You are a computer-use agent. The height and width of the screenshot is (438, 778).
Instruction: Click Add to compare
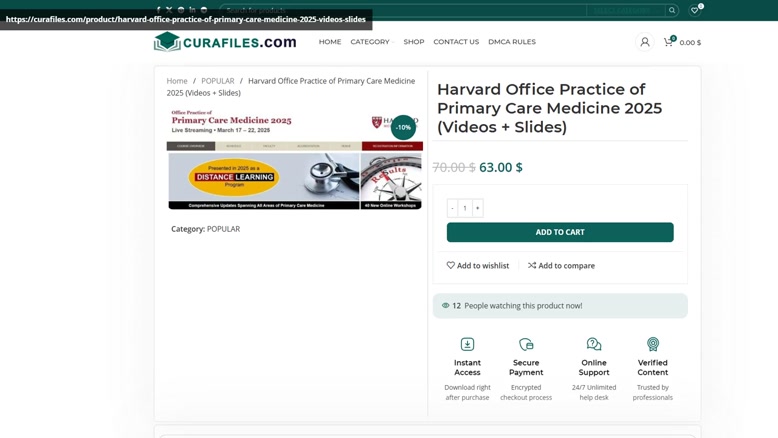(561, 265)
